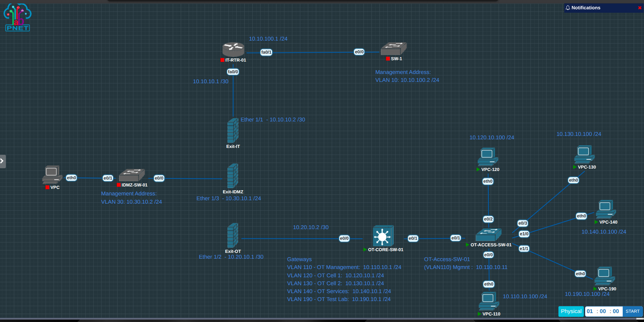
Task: Click the VPC-190 computer node
Action: (x=605, y=276)
